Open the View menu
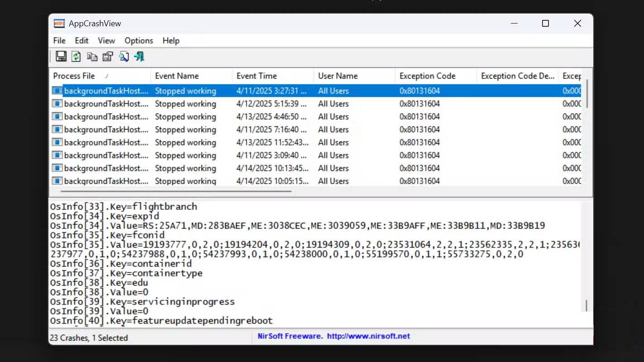 [x=106, y=41]
